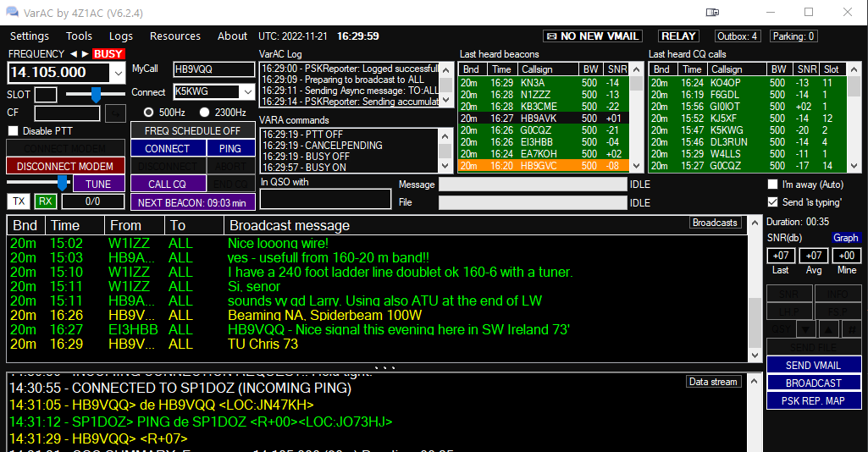The height and width of the screenshot is (452, 868).
Task: Click the CF apply arrow button
Action: point(115,113)
